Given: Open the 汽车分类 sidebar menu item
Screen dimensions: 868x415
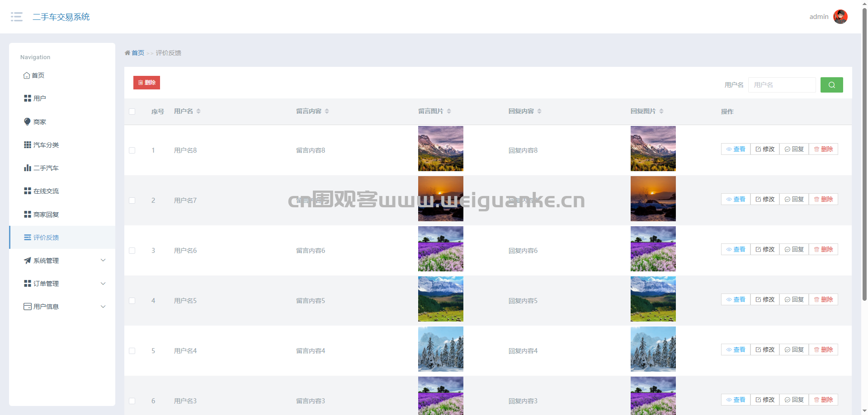Looking at the screenshot, I should (62, 145).
